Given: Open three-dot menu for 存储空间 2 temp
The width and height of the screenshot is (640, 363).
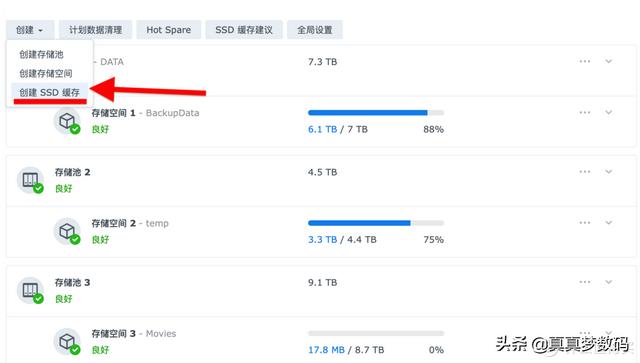Looking at the screenshot, I should pos(584,223).
